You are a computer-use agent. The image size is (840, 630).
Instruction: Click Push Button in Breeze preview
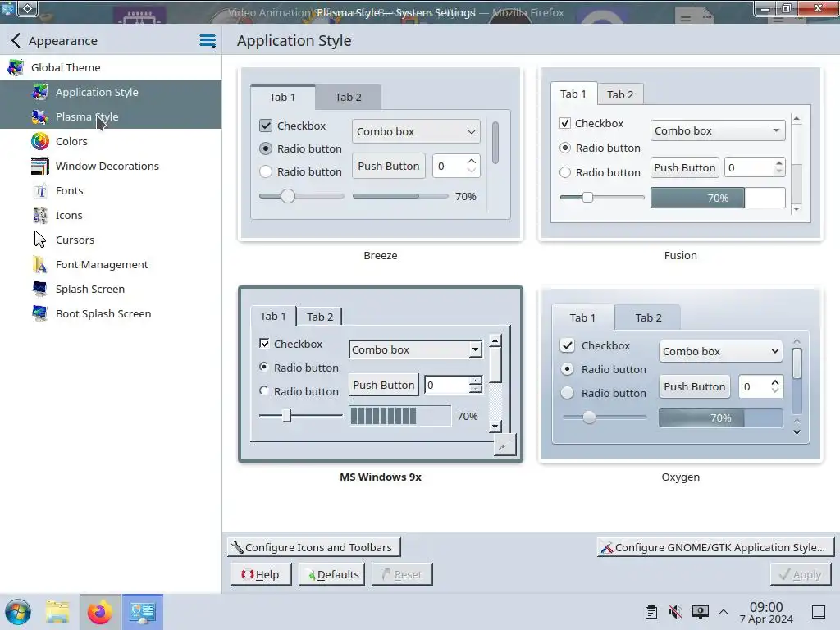click(388, 166)
